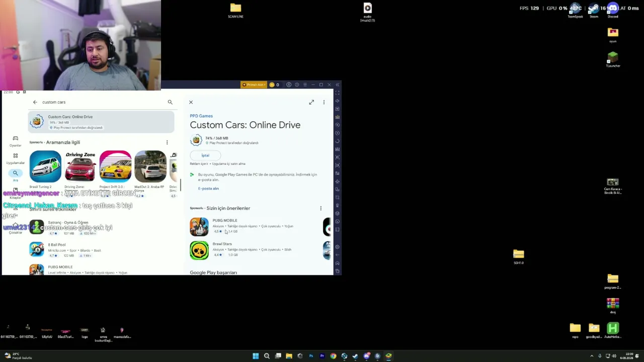644x362 pixels.
Task: Select the Custom Cars: Online Drive search result
Action: [101, 122]
